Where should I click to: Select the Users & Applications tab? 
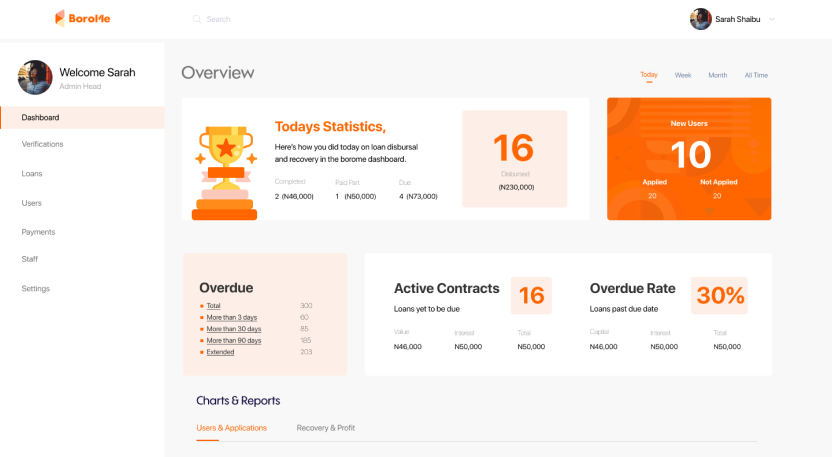tap(232, 428)
